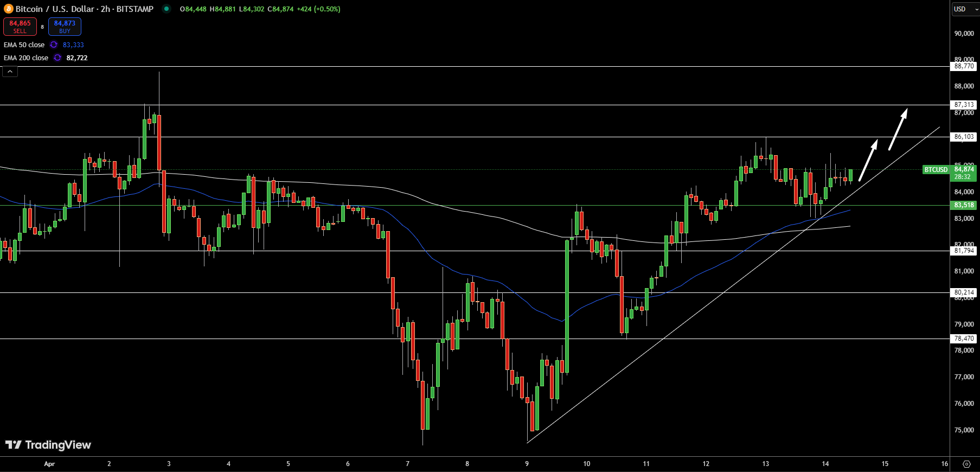Click the 78,470 horizontal line price tag
The image size is (980, 472).
coord(964,339)
